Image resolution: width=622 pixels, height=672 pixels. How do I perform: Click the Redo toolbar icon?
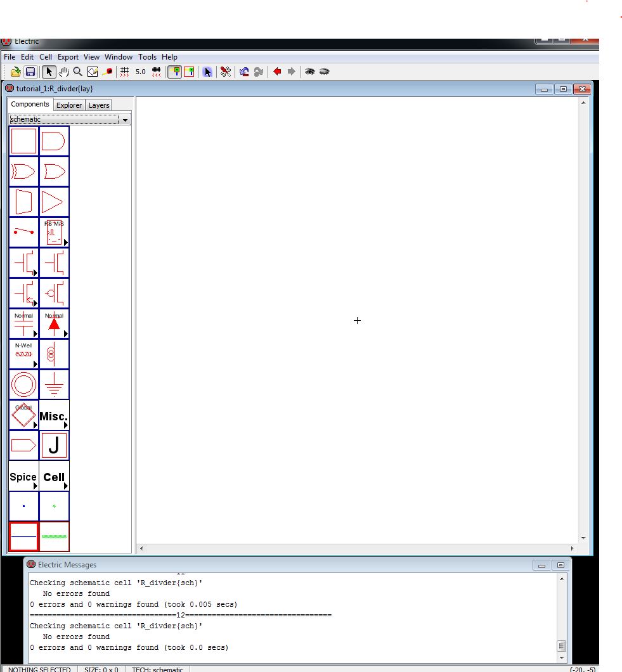point(259,72)
